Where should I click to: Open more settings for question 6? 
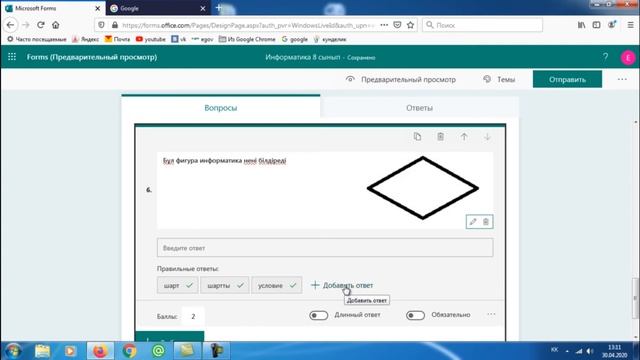491,315
